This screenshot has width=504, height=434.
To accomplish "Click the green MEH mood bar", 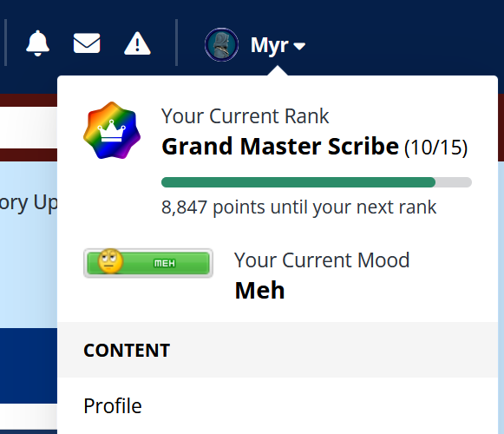I will point(148,263).
